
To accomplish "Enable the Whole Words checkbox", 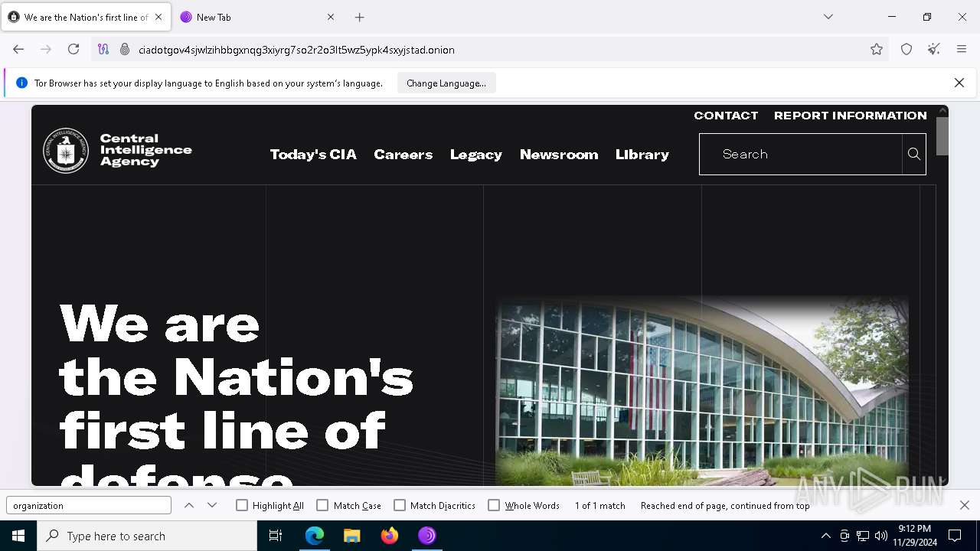I will pyautogui.click(x=494, y=505).
